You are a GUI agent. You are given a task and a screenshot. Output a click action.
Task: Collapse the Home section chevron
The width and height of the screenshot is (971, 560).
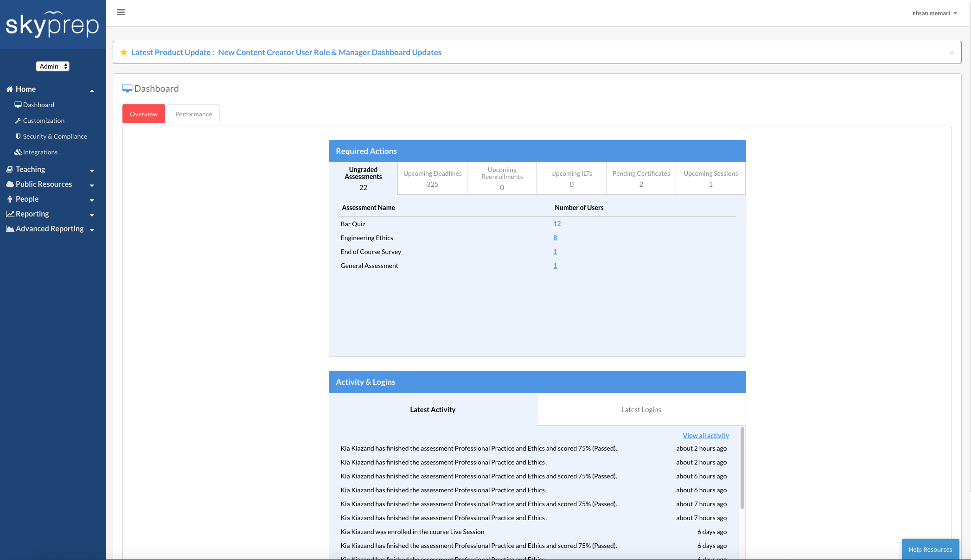pos(92,90)
